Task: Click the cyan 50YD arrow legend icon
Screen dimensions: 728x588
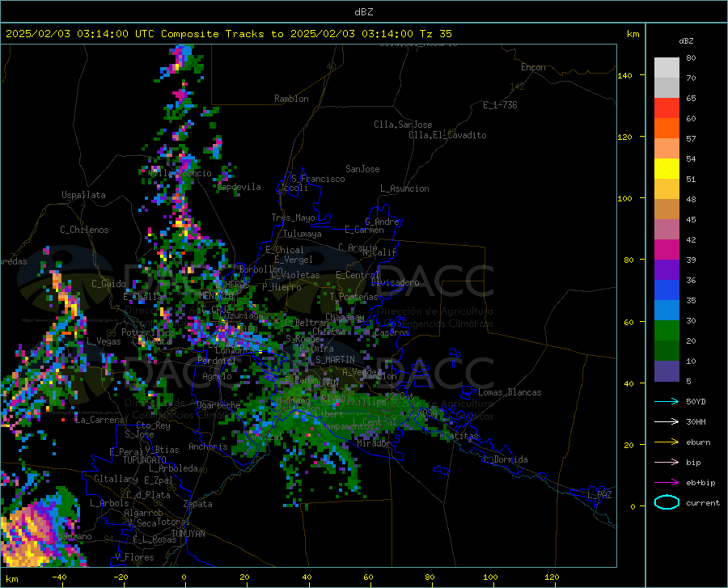Action: click(x=667, y=401)
